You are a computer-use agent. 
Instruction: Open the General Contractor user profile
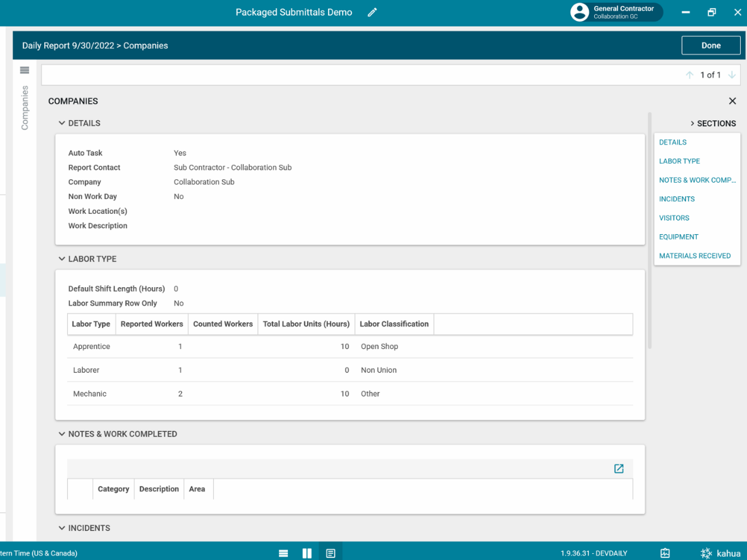point(616,12)
